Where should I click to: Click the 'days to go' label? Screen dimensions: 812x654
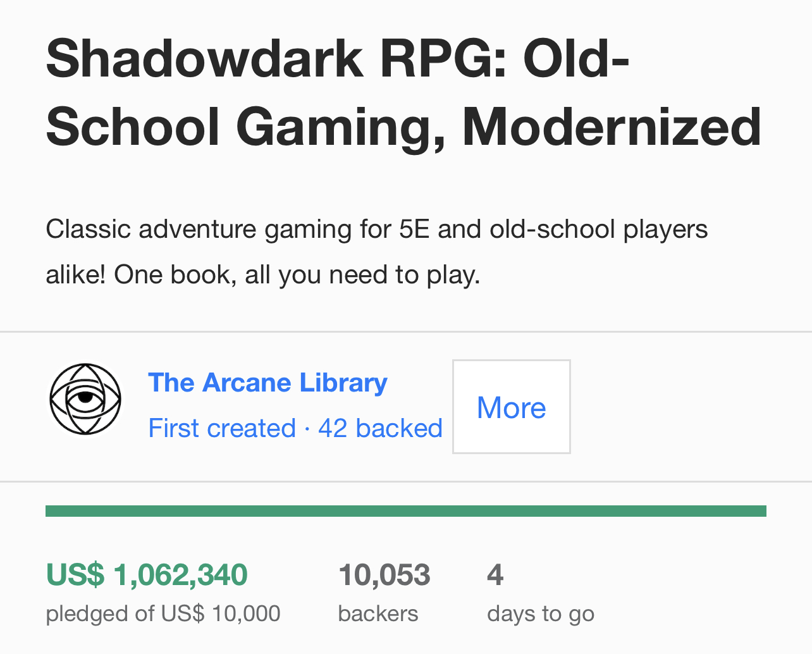click(541, 614)
